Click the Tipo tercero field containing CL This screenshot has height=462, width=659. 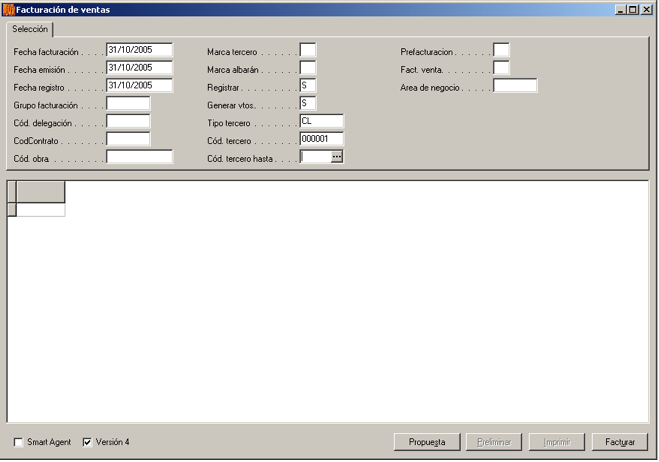pyautogui.click(x=321, y=122)
